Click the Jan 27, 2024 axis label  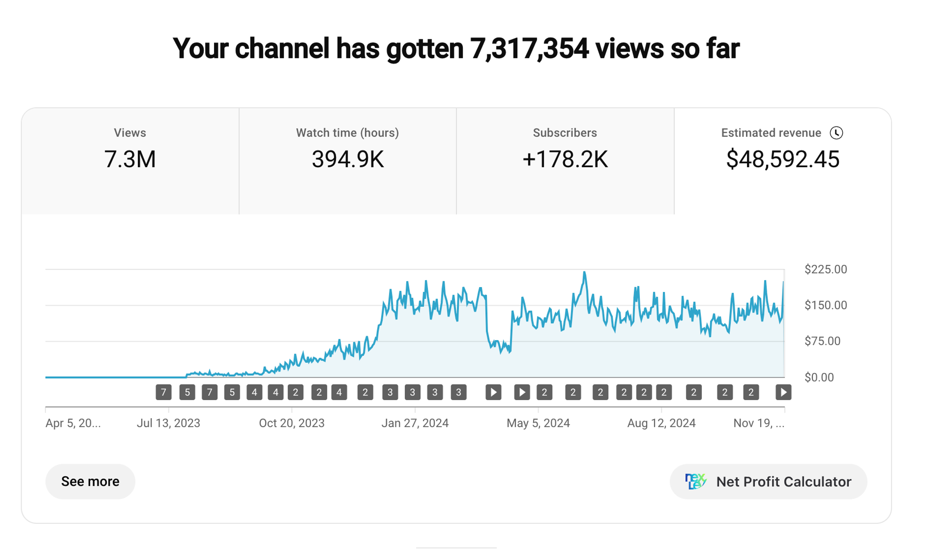pos(415,423)
